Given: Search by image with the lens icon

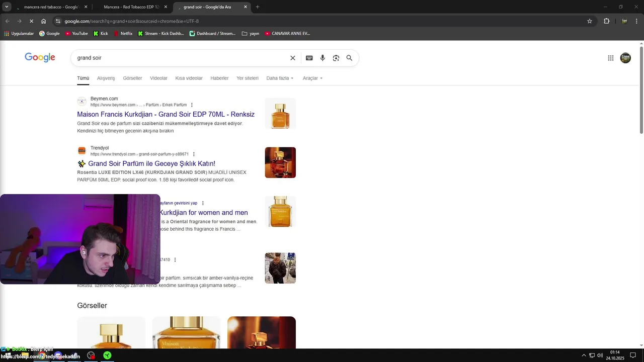Looking at the screenshot, I should tap(336, 58).
